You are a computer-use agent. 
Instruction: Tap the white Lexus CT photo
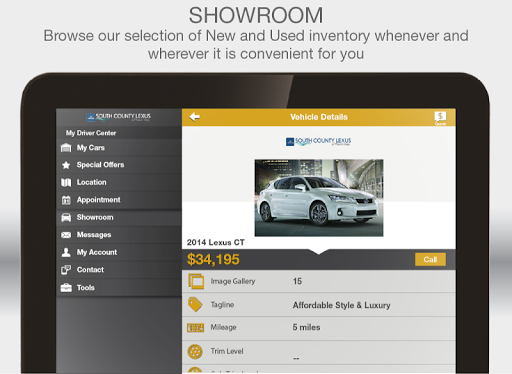tap(319, 198)
